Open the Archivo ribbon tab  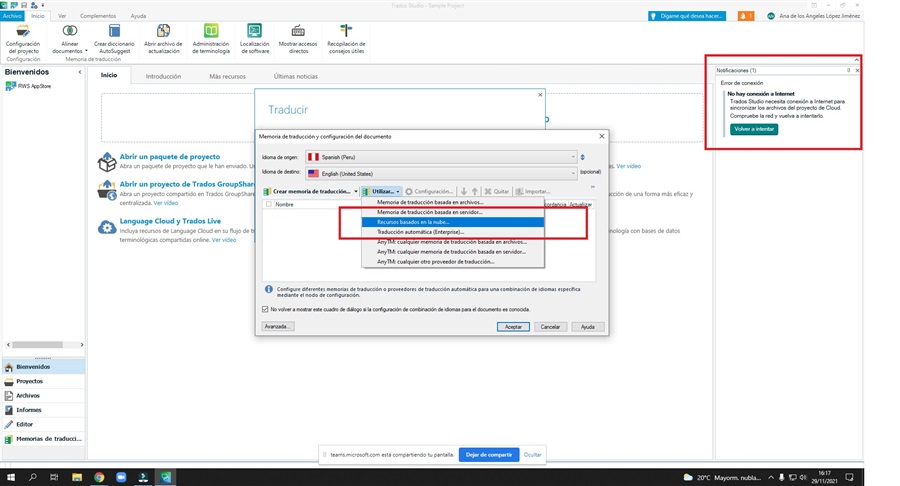[12, 16]
